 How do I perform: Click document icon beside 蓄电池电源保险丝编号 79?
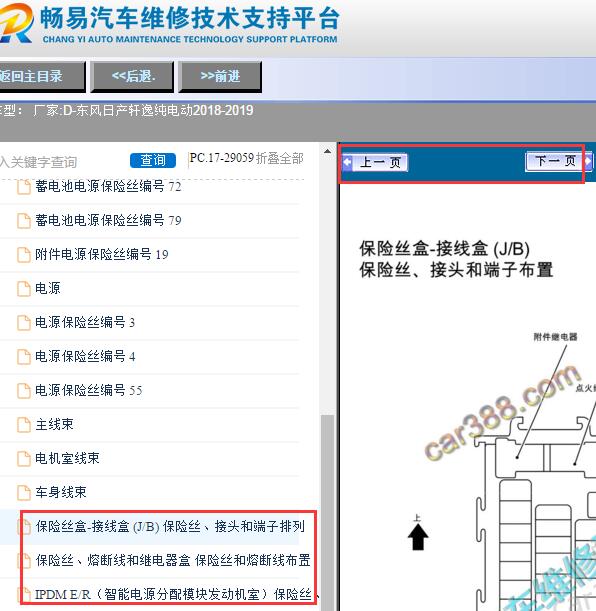tap(24, 221)
